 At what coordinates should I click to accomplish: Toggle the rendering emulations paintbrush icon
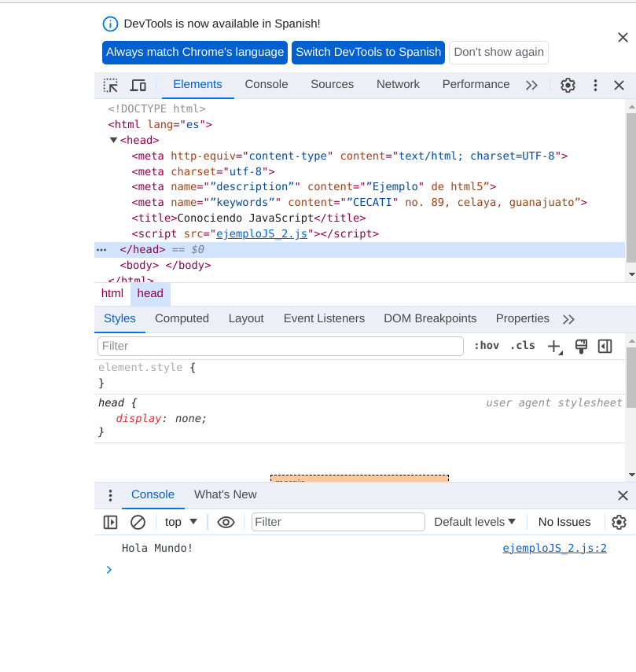[581, 346]
